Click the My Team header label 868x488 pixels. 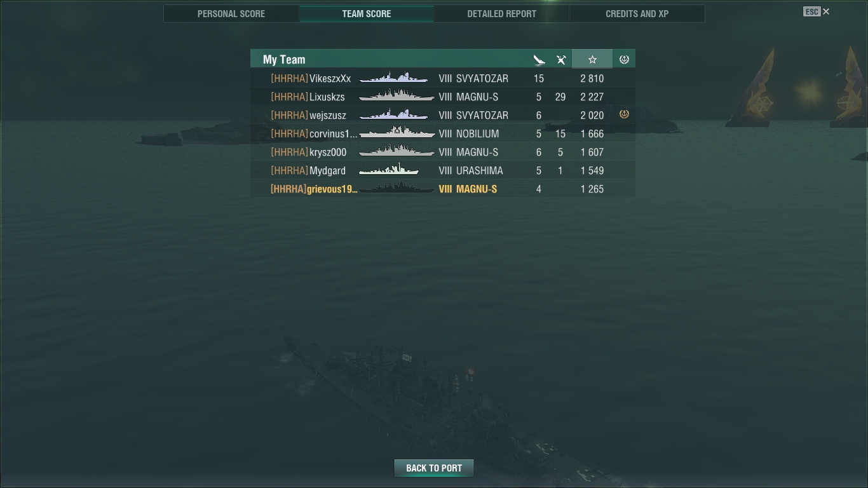pos(284,60)
